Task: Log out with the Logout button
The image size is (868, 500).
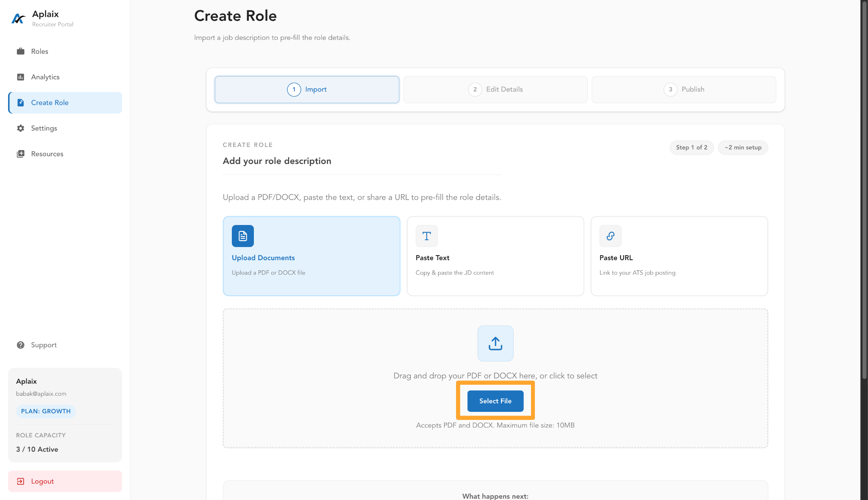Action: point(65,481)
